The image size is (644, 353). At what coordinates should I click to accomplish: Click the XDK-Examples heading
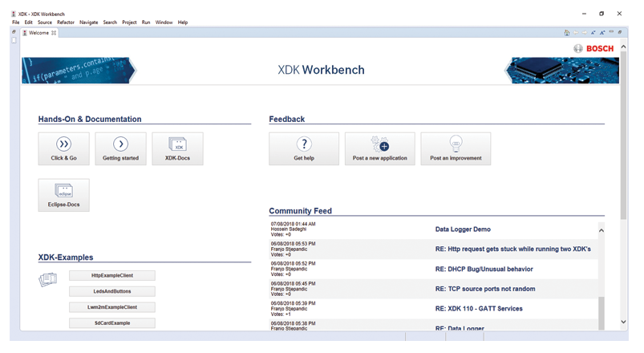66,258
